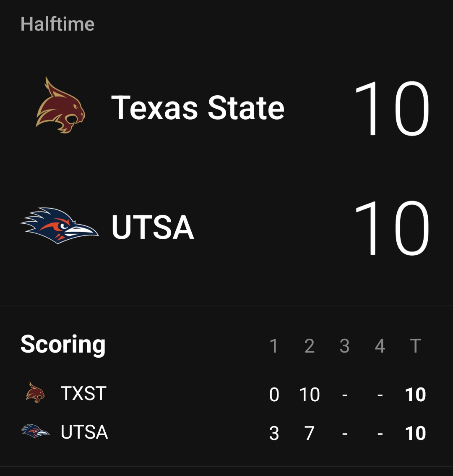Open the Texas State team name link
Viewport: 453px width, 476px height.
pos(198,107)
